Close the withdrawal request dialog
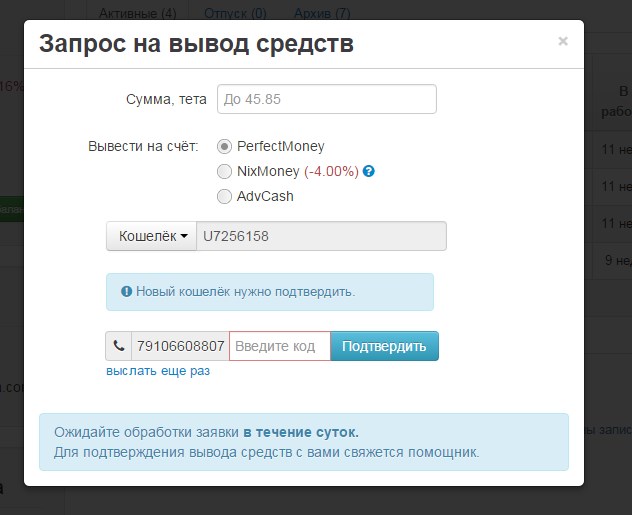632x515 pixels. pos(562,42)
